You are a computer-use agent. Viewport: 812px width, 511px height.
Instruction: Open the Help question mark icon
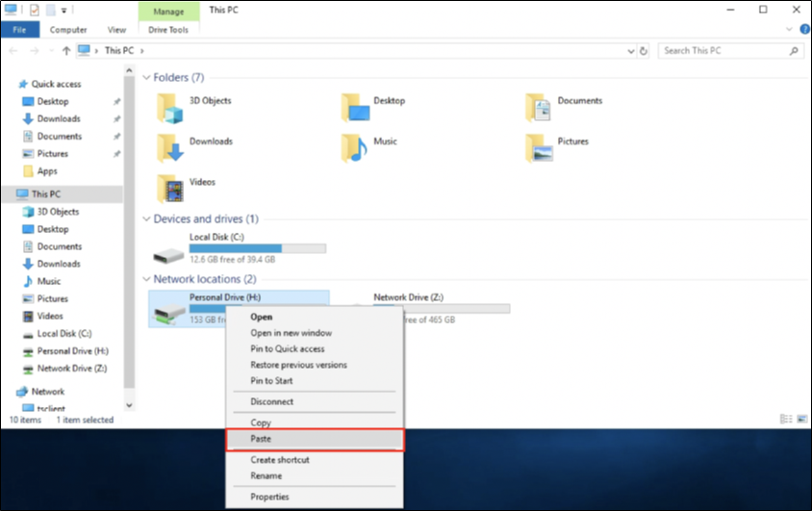(x=805, y=30)
